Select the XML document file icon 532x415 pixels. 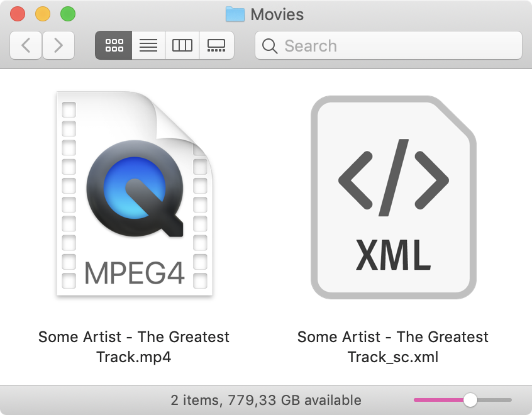(x=394, y=197)
